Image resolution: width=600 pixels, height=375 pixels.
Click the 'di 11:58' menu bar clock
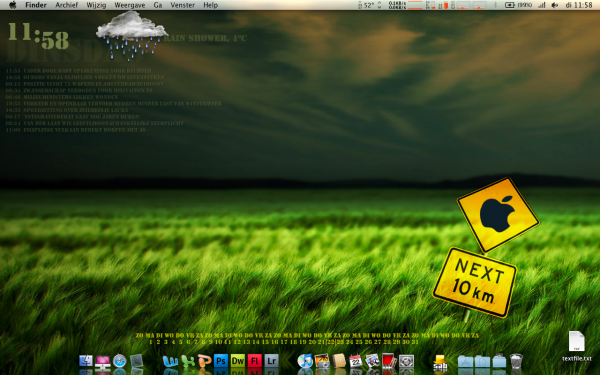pyautogui.click(x=579, y=5)
